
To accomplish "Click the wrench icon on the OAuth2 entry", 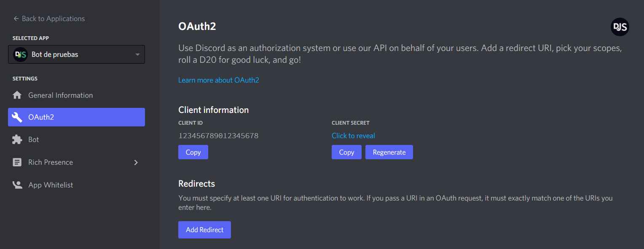I will (x=17, y=117).
